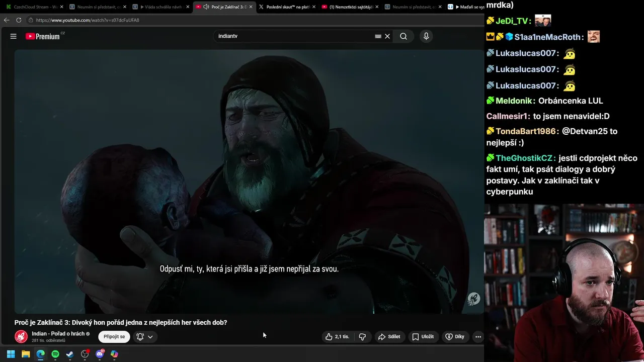The height and width of the screenshot is (362, 644).
Task: Start voice search with microphone
Action: (426, 36)
